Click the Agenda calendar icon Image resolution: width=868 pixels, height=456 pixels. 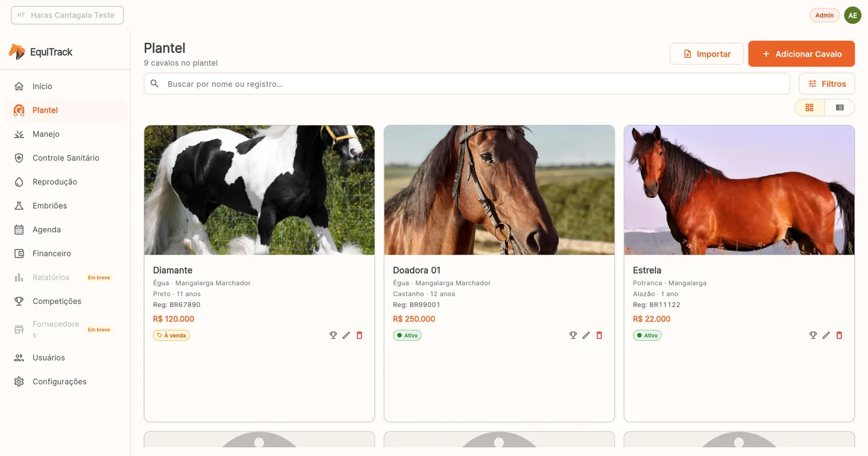(19, 230)
